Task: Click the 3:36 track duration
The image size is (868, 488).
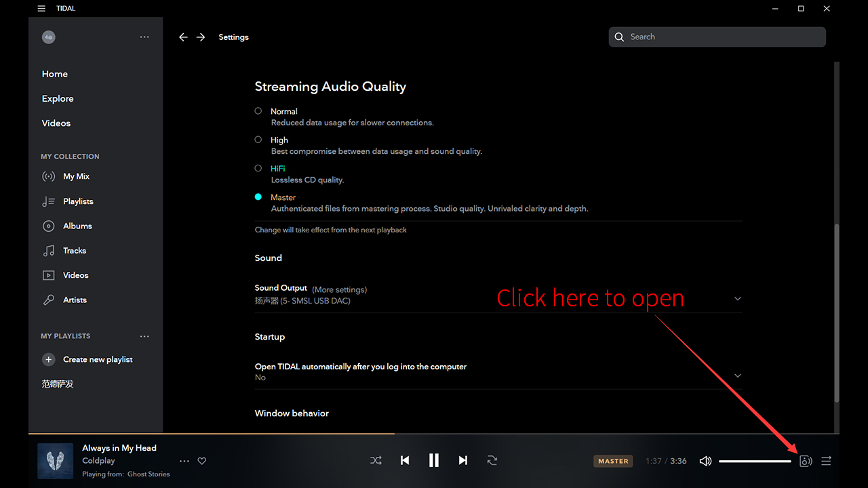Action: tap(678, 461)
